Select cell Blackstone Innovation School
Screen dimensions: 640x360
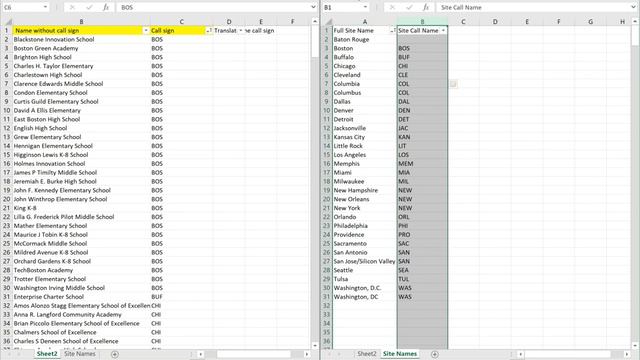click(x=81, y=40)
